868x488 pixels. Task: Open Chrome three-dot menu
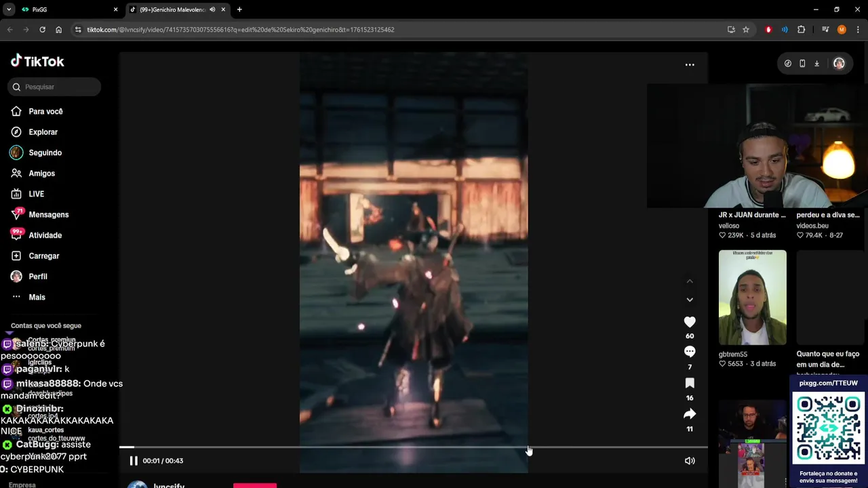(x=859, y=30)
